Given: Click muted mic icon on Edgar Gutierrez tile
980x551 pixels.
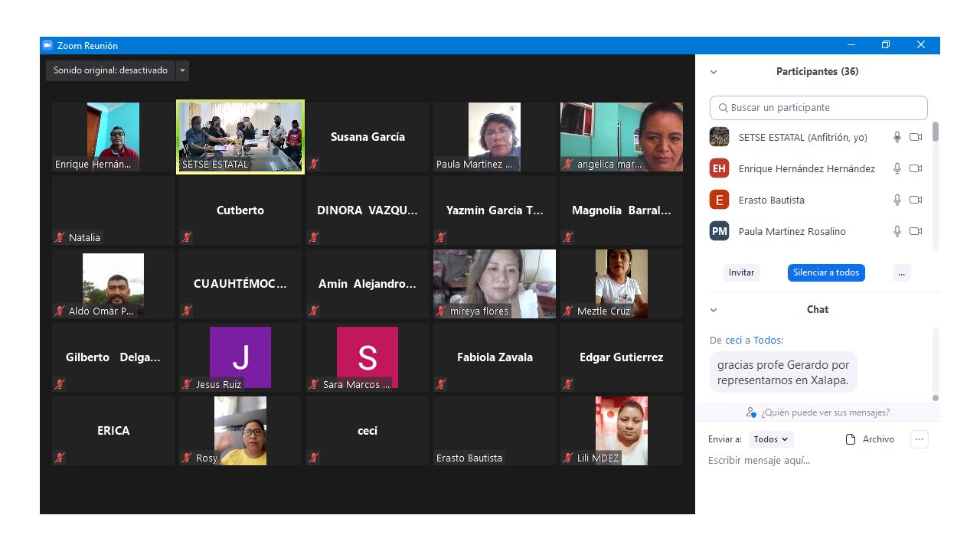Looking at the screenshot, I should (568, 384).
